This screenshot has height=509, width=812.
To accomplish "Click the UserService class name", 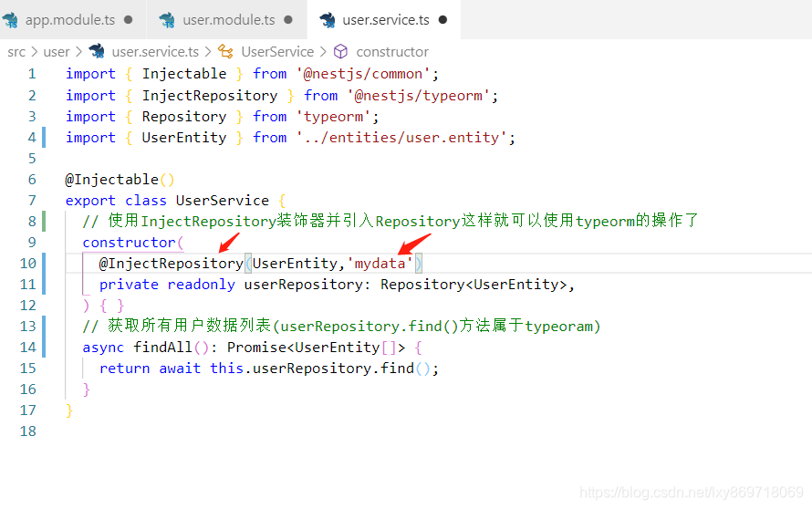I will tap(223, 201).
